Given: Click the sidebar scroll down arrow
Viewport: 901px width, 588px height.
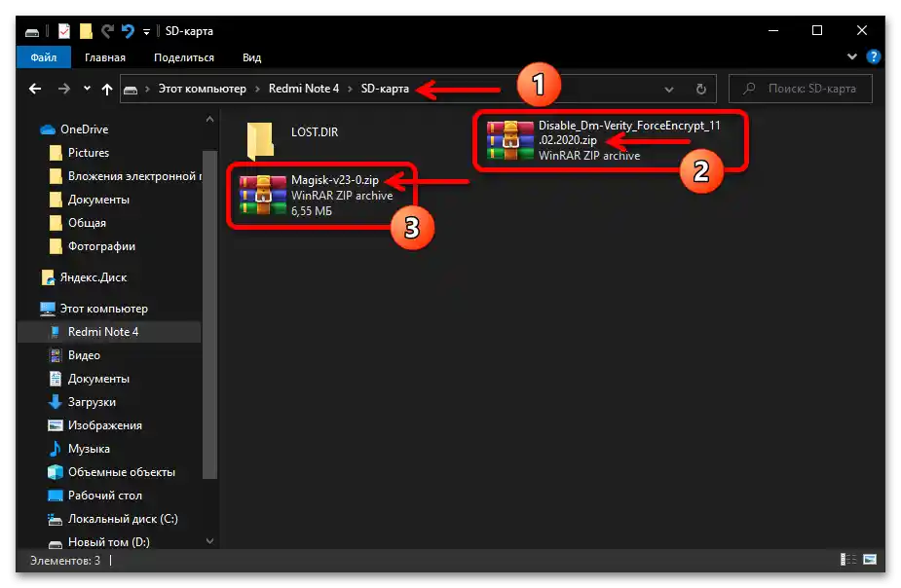Looking at the screenshot, I should point(209,541).
